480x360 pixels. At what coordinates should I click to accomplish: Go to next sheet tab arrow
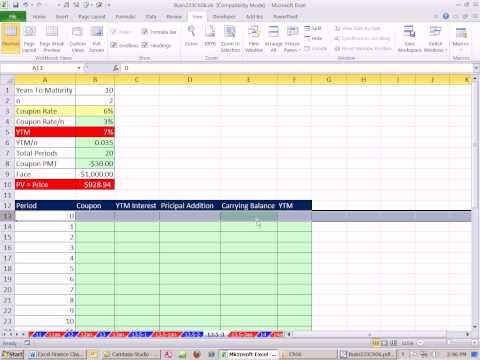point(18,334)
